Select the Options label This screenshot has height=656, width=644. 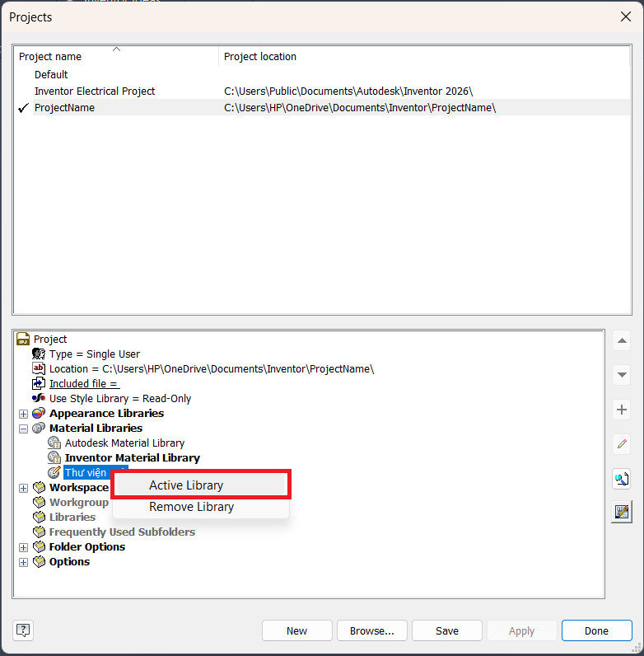69,561
